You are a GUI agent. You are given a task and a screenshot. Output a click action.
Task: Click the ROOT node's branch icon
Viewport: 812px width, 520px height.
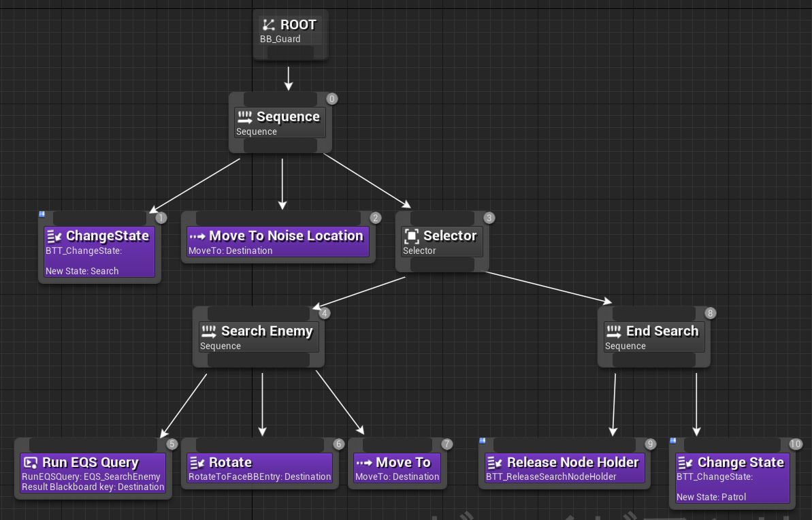(x=267, y=24)
